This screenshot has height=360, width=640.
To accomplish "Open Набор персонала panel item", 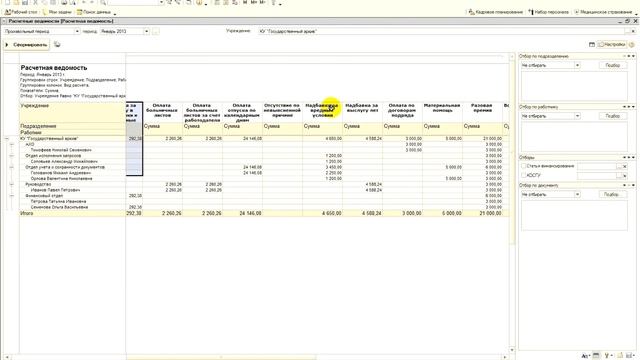I will [x=548, y=12].
